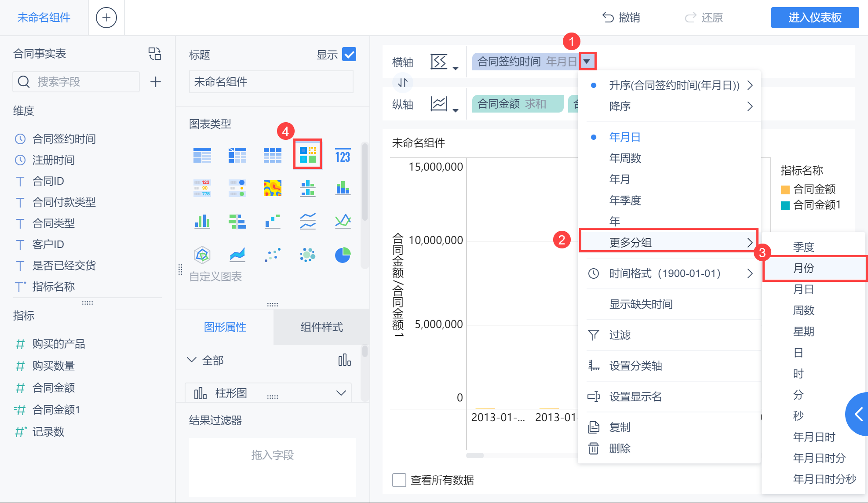Select the pie chart type icon
The width and height of the screenshot is (868, 503).
[343, 255]
